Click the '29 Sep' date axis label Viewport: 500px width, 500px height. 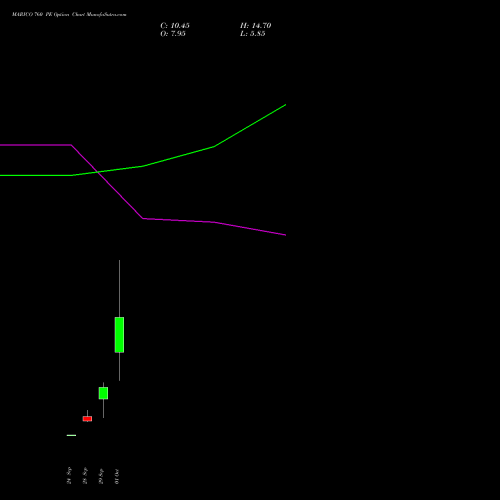click(x=101, y=476)
